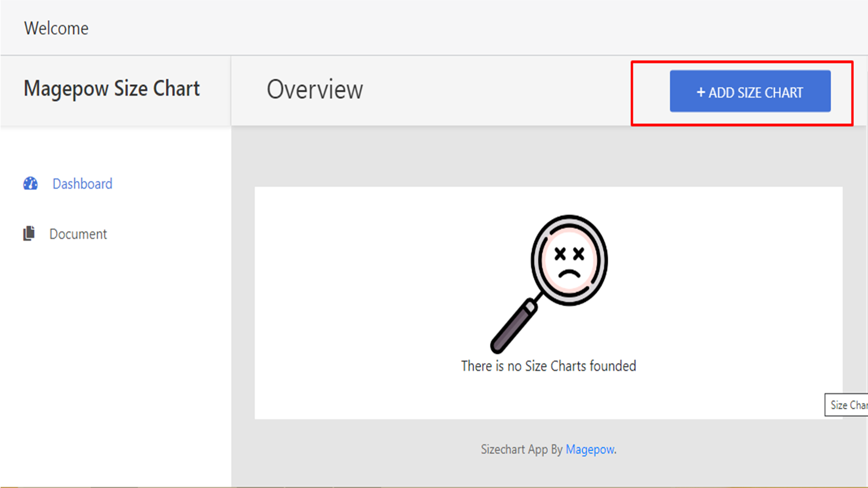Click the sad magnifying glass illustration
868x488 pixels.
coord(548,284)
